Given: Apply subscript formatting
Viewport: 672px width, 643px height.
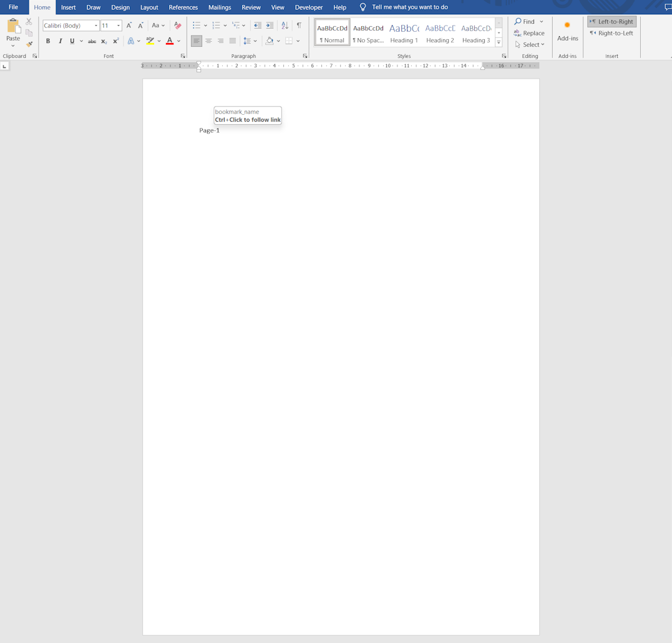Looking at the screenshot, I should click(x=104, y=41).
